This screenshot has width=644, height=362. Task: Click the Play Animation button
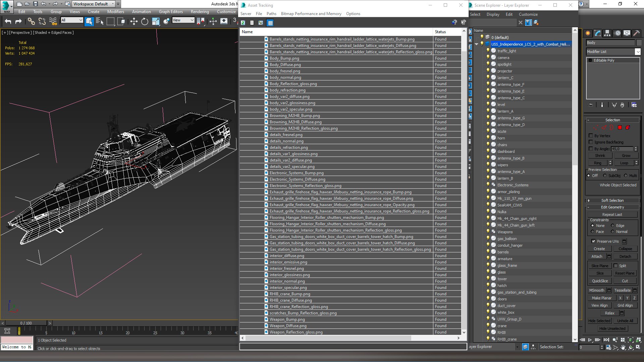click(590, 340)
